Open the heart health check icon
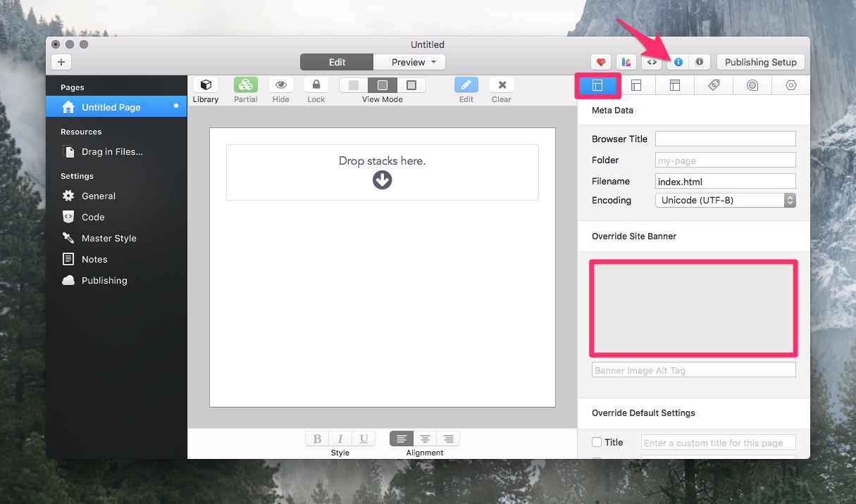Image resolution: width=856 pixels, height=504 pixels. click(x=601, y=62)
